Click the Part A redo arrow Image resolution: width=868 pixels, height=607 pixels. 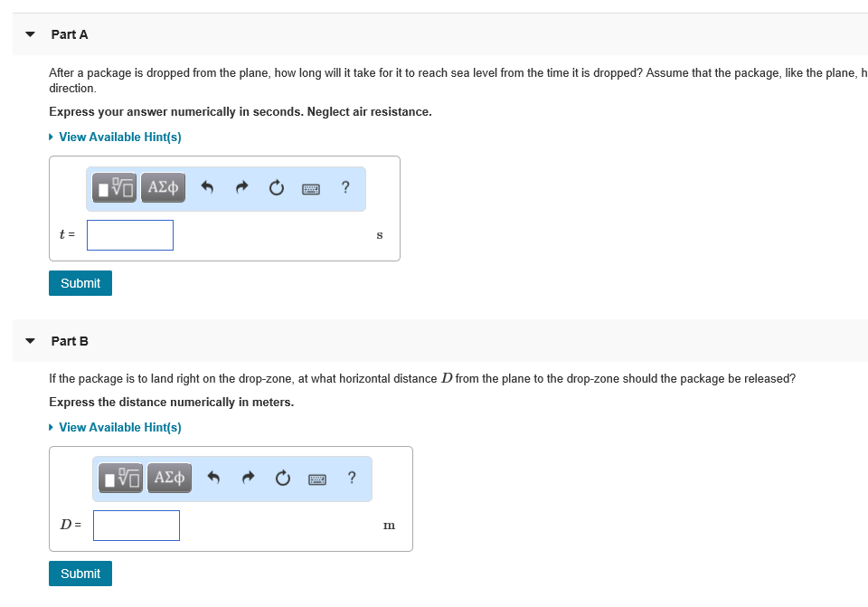241,188
